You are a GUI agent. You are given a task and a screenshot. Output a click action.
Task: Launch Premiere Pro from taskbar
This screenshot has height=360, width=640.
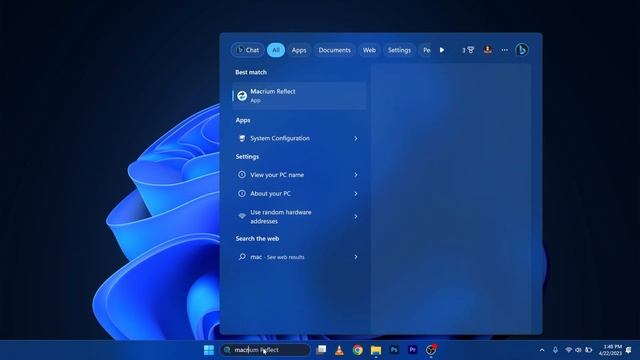[x=412, y=350]
